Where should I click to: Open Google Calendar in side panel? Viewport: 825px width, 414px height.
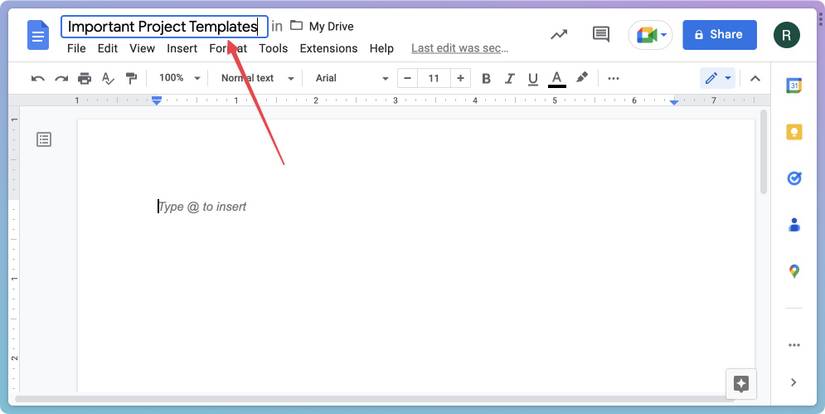pos(794,85)
